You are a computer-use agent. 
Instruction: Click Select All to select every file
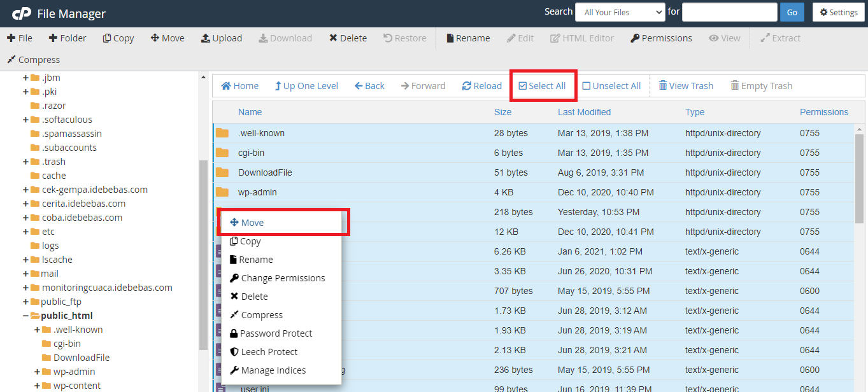pyautogui.click(x=543, y=85)
